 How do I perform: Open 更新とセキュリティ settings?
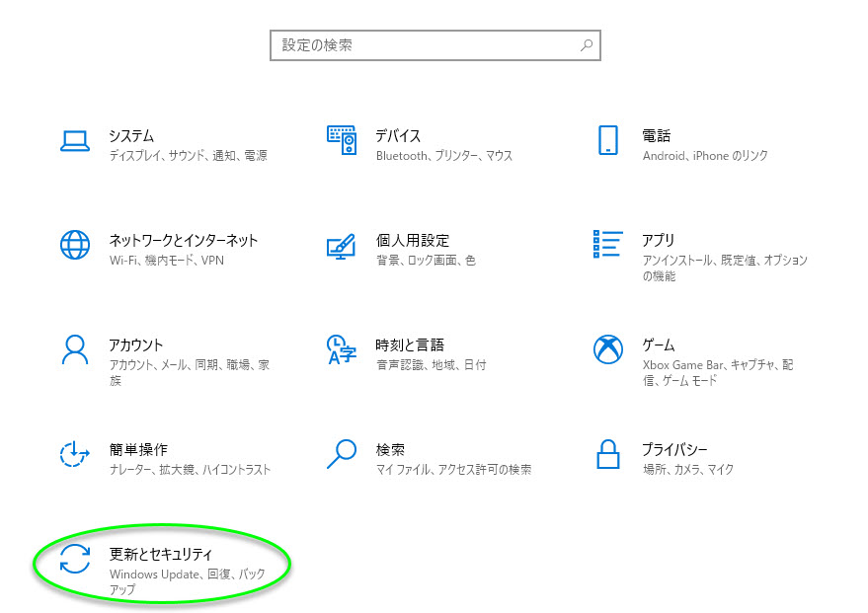point(161,554)
